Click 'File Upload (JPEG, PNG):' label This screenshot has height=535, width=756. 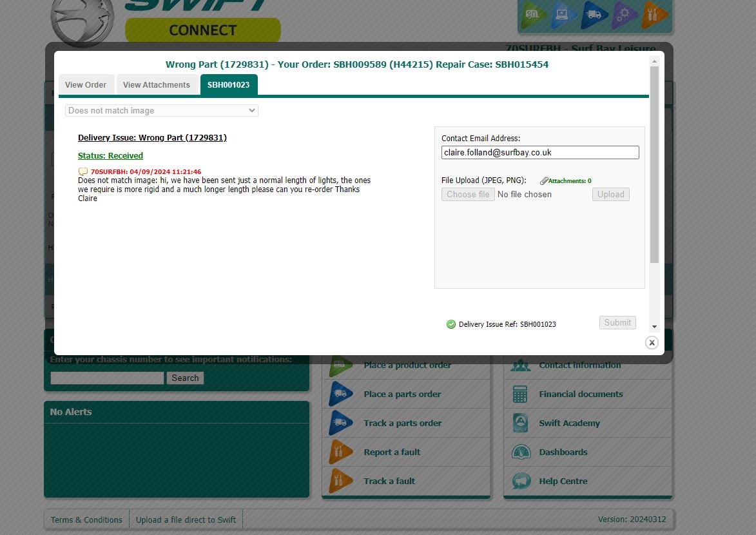point(483,180)
